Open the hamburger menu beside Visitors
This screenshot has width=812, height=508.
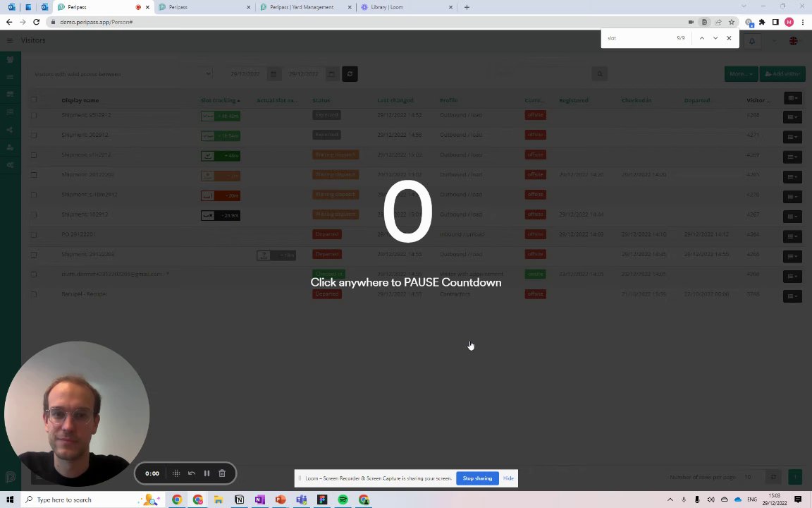point(10,40)
